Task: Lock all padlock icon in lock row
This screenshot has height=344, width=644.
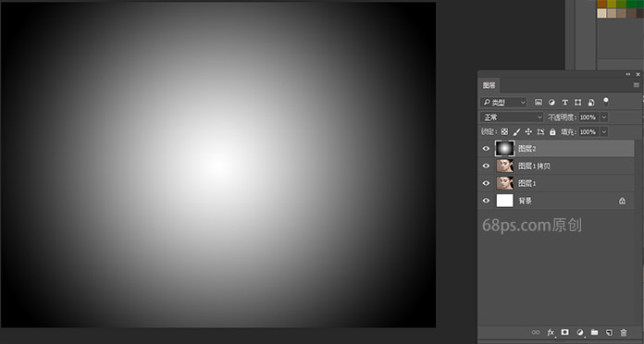Action: [x=552, y=131]
